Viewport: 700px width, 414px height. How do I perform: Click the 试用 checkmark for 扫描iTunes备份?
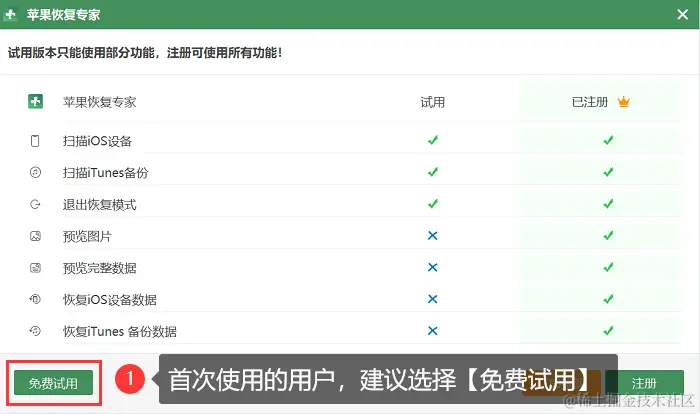tap(433, 172)
